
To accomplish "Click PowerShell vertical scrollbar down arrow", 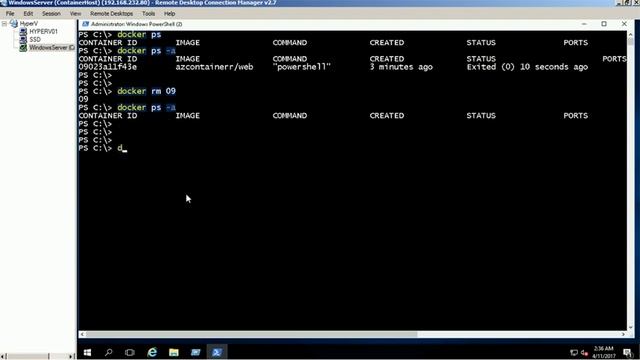I will click(x=631, y=327).
